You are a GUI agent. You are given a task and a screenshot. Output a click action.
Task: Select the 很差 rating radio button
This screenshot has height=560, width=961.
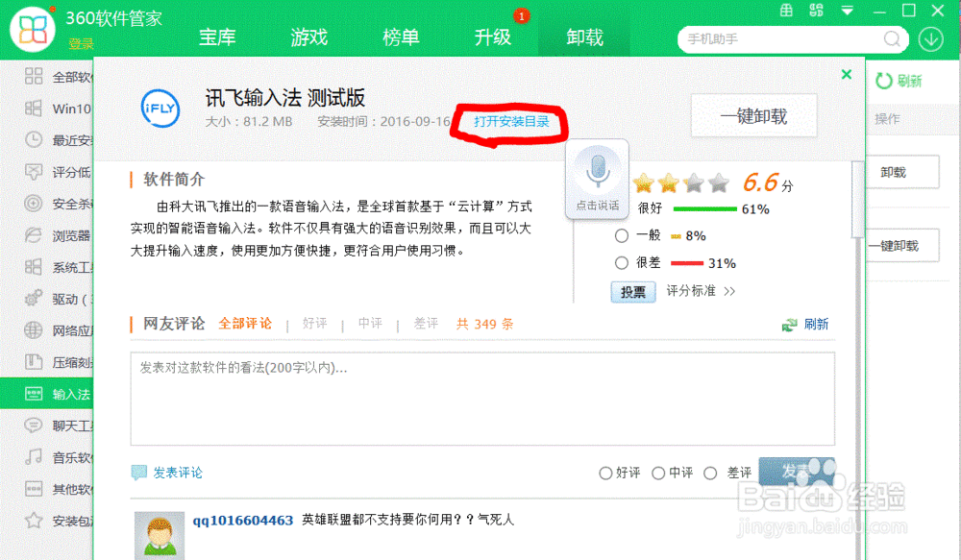(622, 263)
